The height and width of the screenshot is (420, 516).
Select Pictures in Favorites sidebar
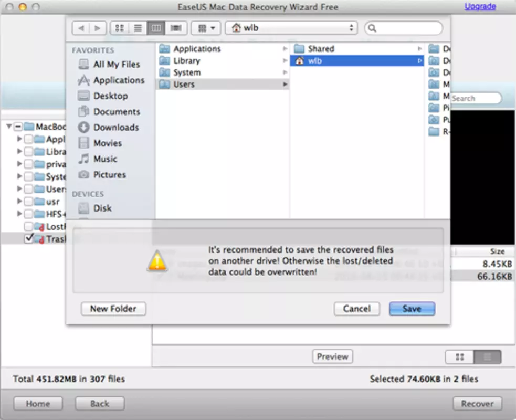pyautogui.click(x=102, y=175)
